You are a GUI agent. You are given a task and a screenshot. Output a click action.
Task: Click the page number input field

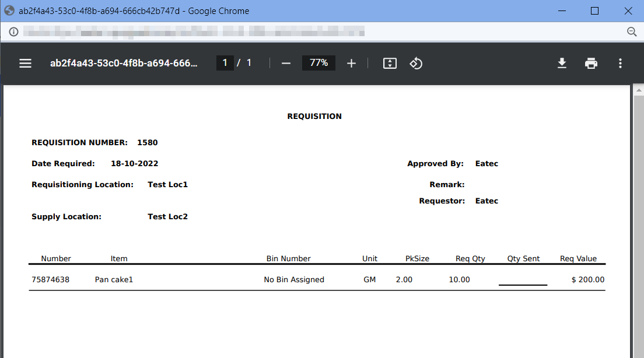click(225, 63)
